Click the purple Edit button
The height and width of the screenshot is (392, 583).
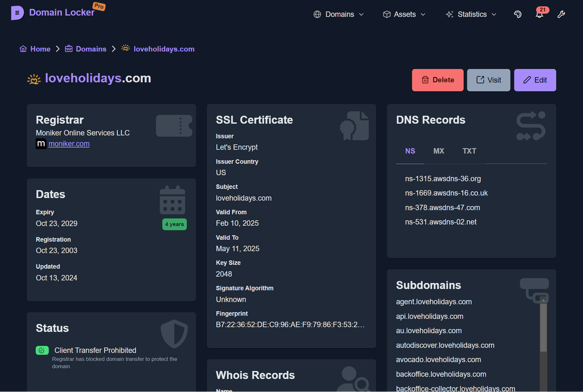point(535,80)
